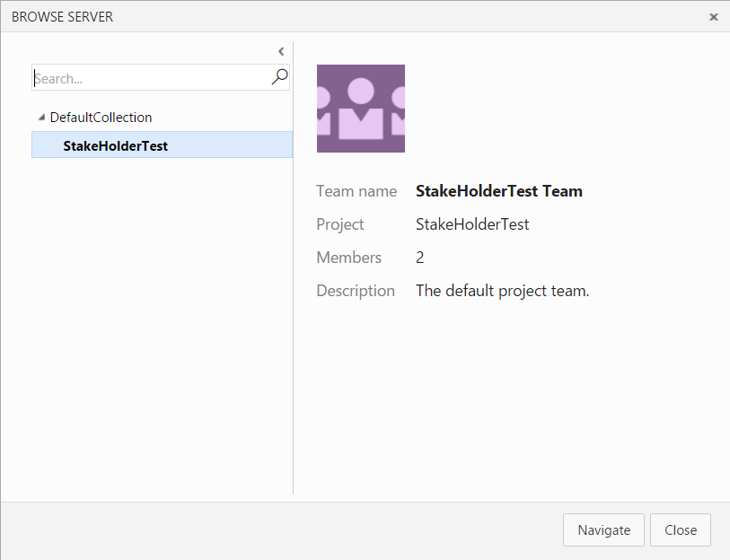Close the Browse Server dialog with X
This screenshot has width=730, height=560.
coord(713,17)
